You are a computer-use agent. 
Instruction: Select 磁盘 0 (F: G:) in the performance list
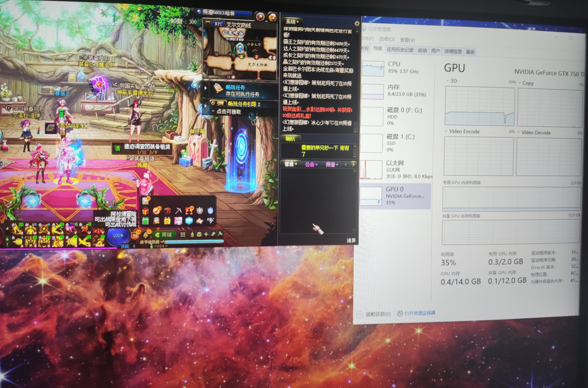(396, 116)
